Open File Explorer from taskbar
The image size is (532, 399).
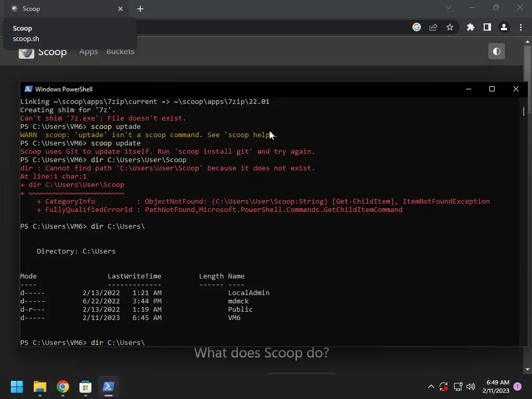[x=39, y=387]
